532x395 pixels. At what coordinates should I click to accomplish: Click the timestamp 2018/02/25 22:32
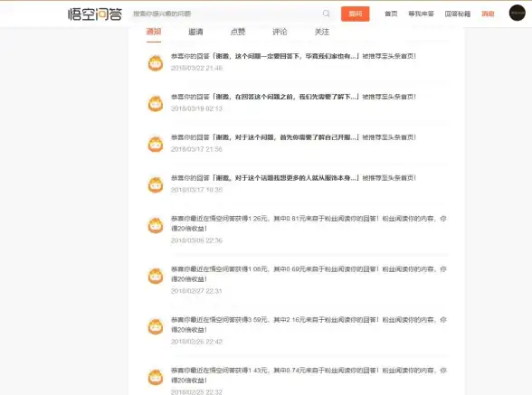(197, 392)
